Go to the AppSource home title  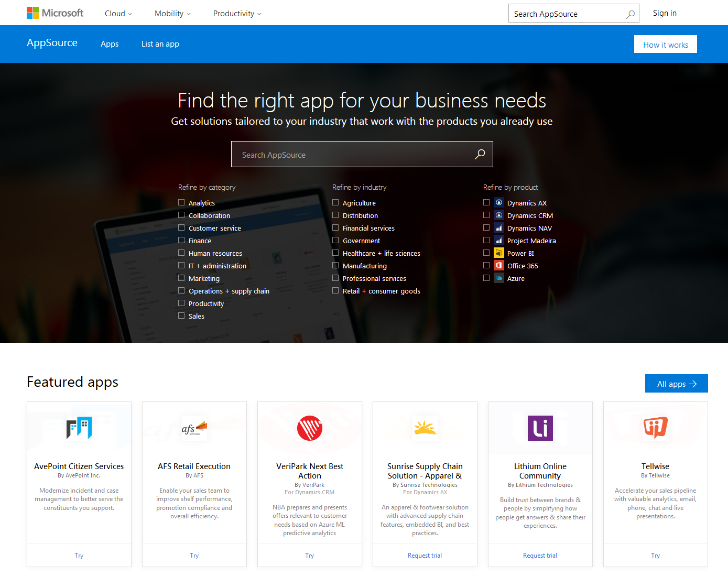click(52, 43)
